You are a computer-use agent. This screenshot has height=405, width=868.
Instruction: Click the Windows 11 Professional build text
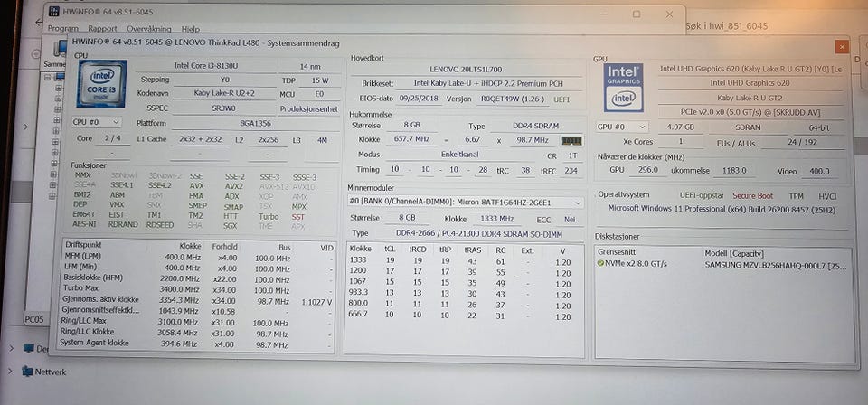click(722, 209)
